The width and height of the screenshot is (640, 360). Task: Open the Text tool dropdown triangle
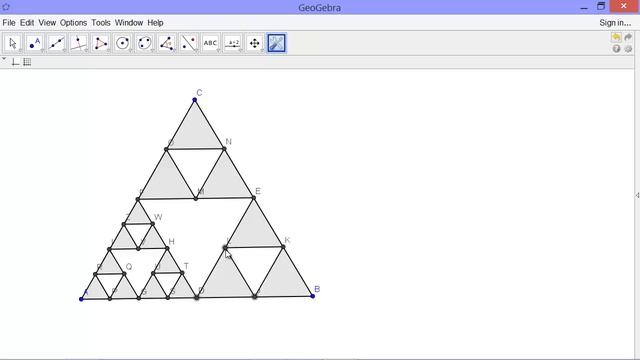[218, 51]
